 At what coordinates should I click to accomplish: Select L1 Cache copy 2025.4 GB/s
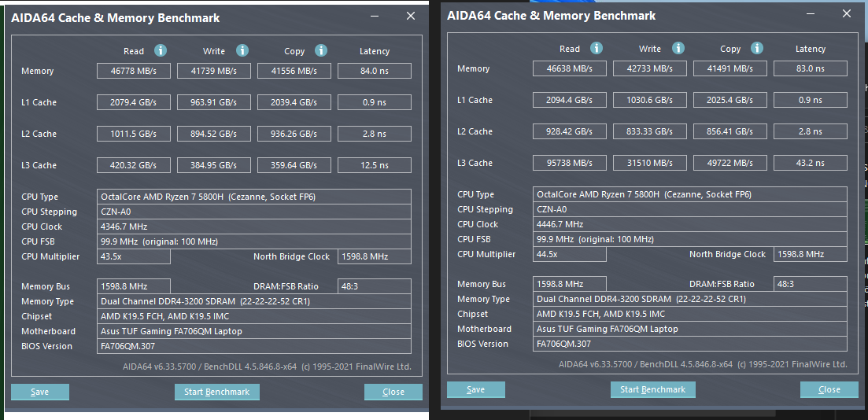729,100
